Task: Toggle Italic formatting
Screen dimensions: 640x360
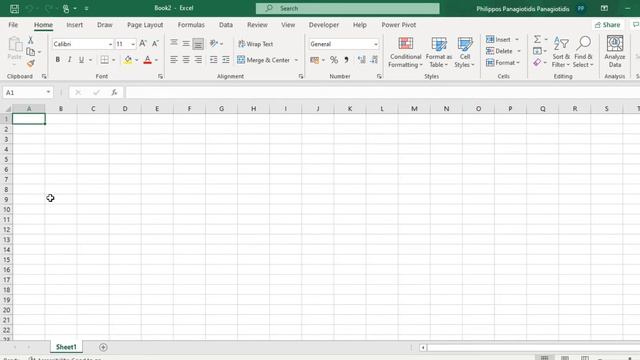Action: click(69, 60)
